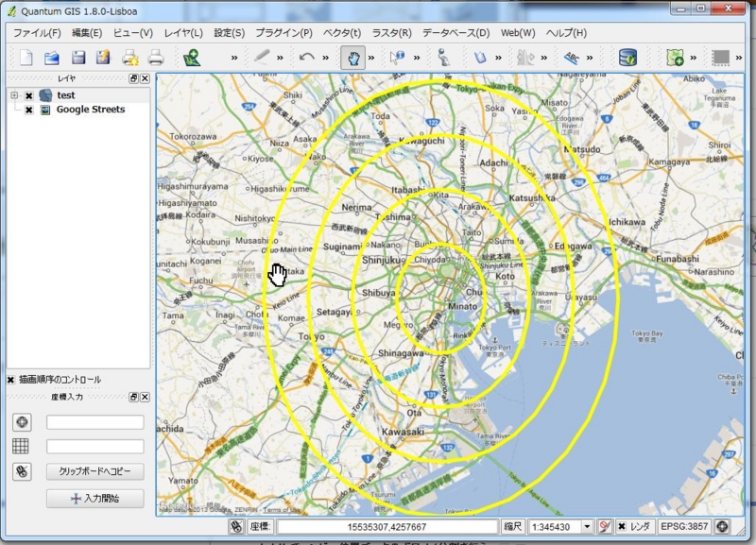The height and width of the screenshot is (545, 756).
Task: Open the ベクタ(t) menu
Action: point(342,33)
